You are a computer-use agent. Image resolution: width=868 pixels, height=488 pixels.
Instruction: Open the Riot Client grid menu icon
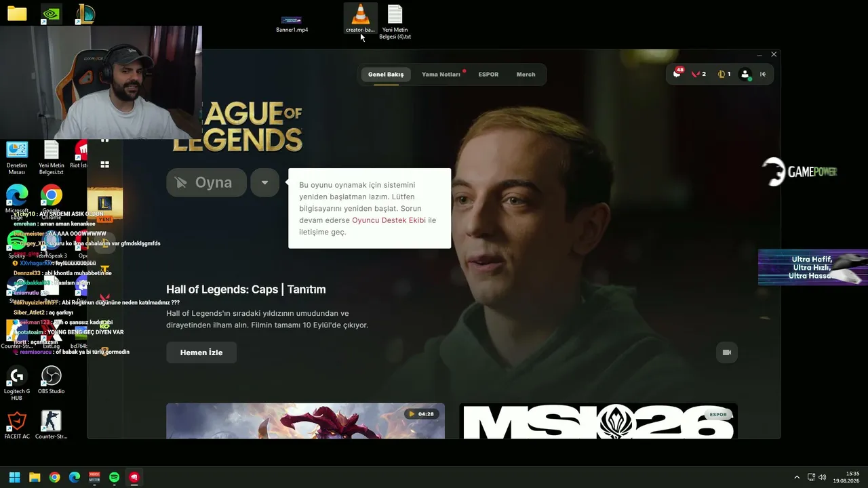click(x=105, y=165)
